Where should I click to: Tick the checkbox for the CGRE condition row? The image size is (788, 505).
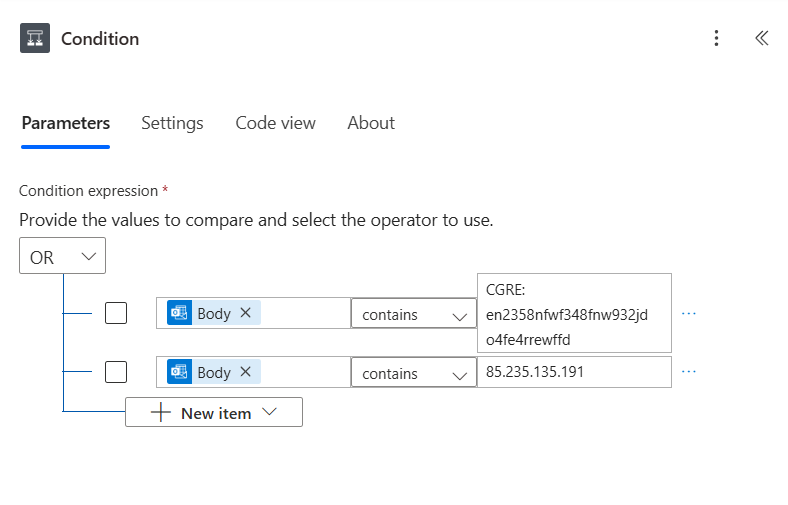pyautogui.click(x=116, y=313)
